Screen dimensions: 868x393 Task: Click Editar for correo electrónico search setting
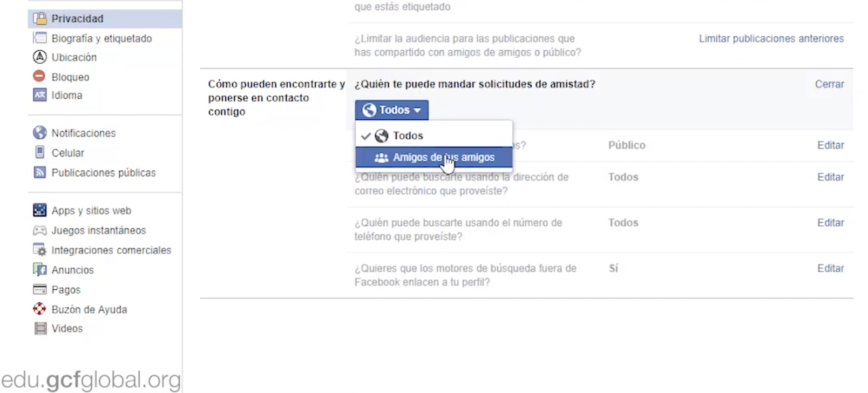[x=830, y=177]
